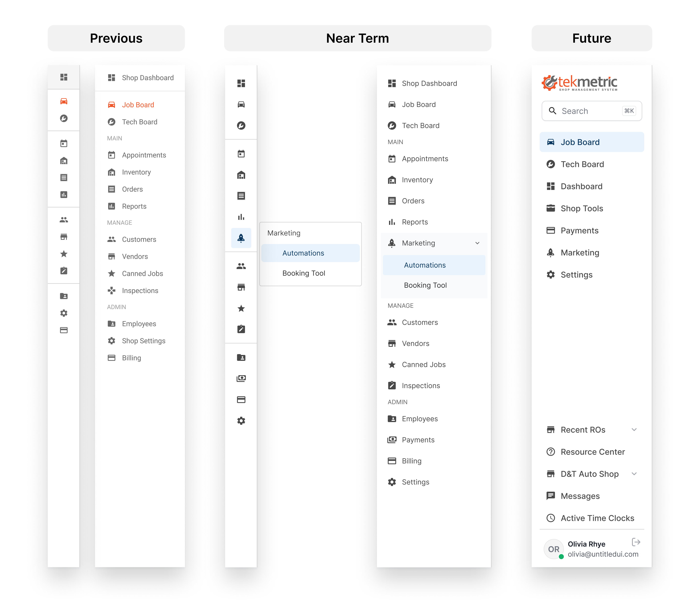Click the OR user avatar
Viewport: 700px width, 605px height.
(x=553, y=549)
